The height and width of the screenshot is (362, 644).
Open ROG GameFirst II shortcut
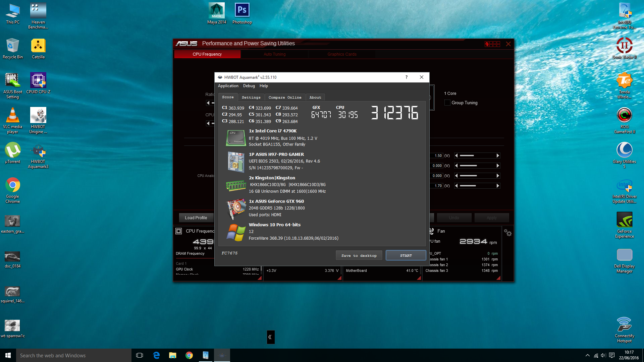tap(624, 121)
